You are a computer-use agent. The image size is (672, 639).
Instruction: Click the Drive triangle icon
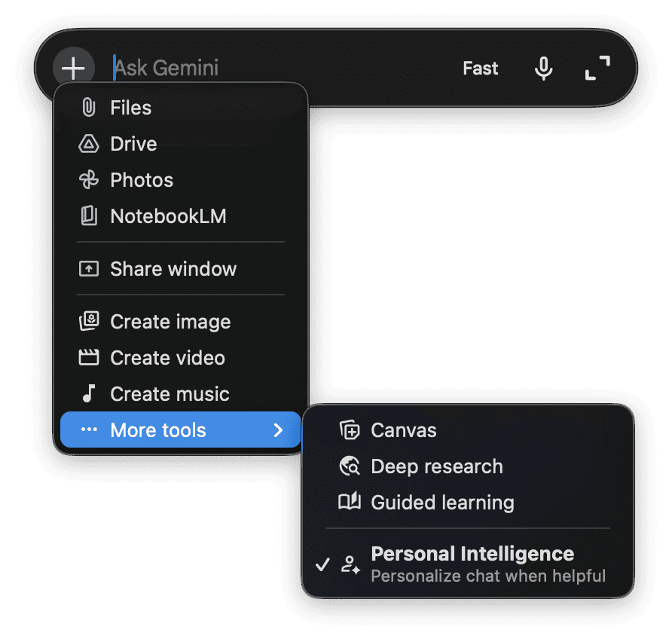89,144
